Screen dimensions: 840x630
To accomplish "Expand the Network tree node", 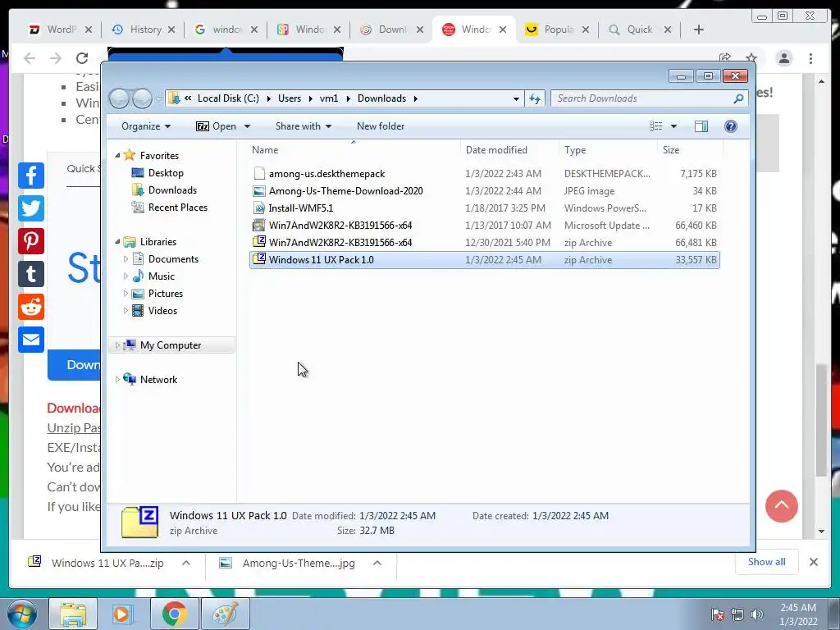I will click(117, 379).
